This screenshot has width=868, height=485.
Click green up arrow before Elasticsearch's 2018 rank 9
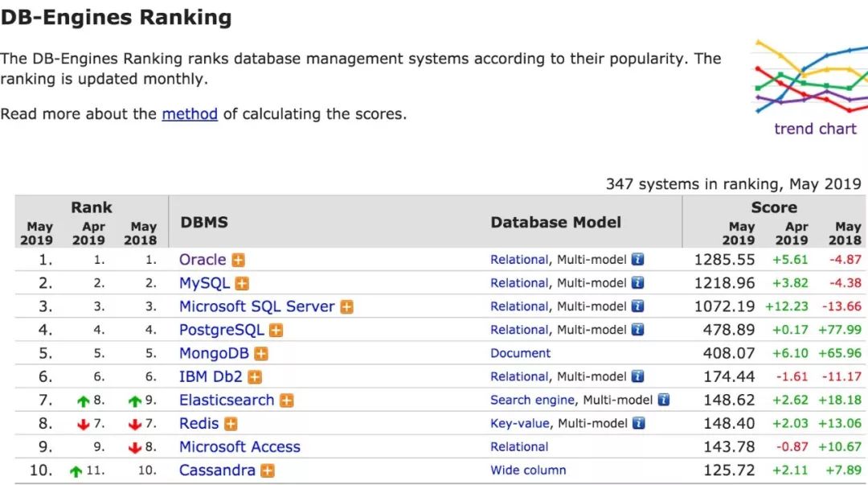click(x=134, y=401)
